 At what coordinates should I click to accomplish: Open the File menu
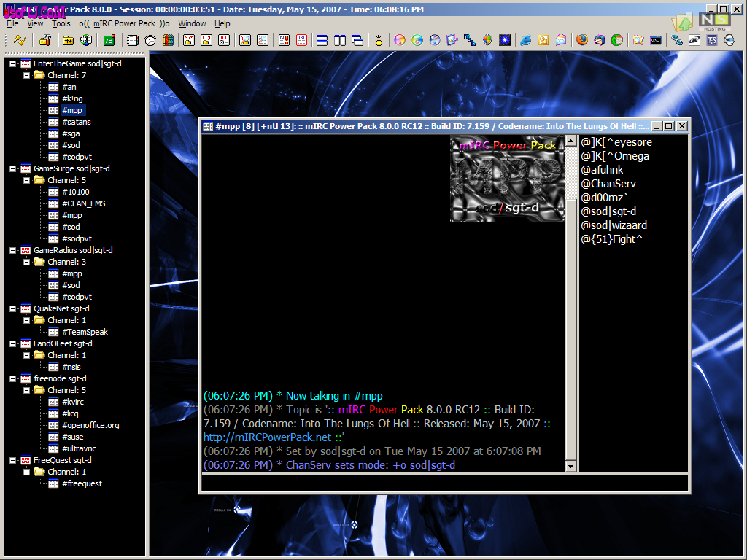(x=13, y=23)
